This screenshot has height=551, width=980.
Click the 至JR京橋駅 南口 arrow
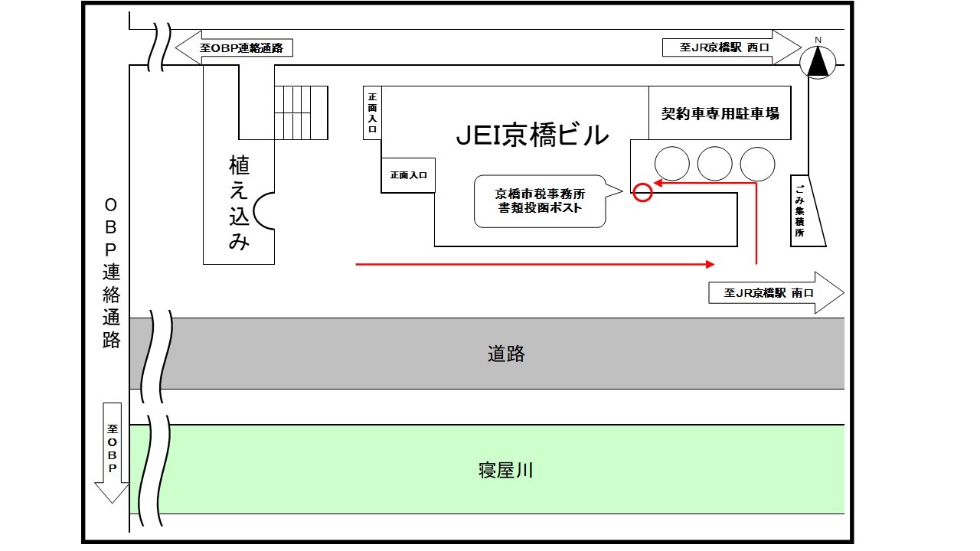coord(775,292)
